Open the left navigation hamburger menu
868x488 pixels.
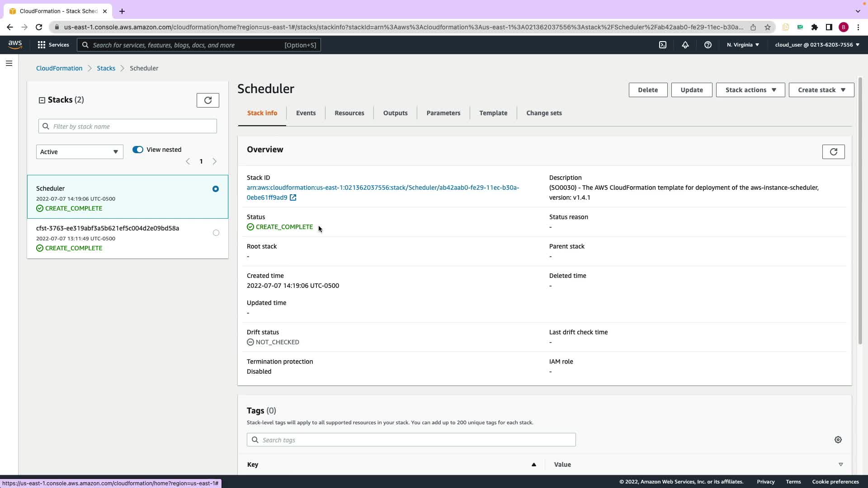pos(9,63)
